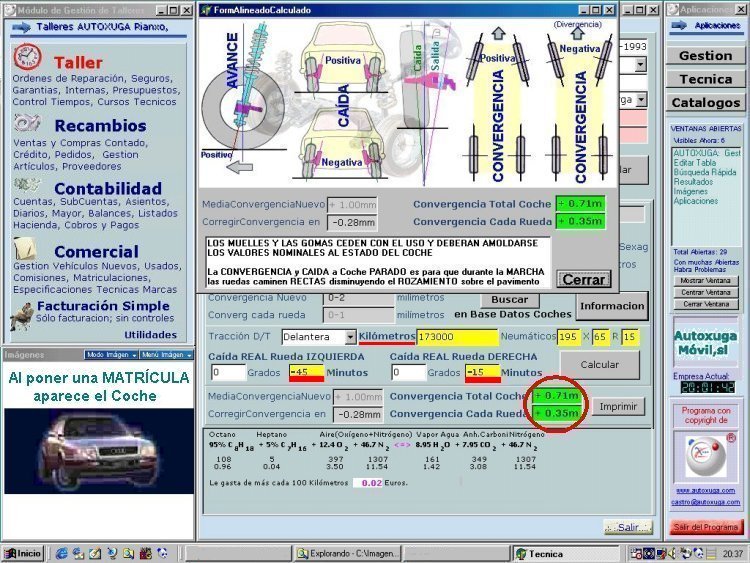This screenshot has height=563, width=750.
Task: Open the Taller clock icon
Action: pos(27,57)
